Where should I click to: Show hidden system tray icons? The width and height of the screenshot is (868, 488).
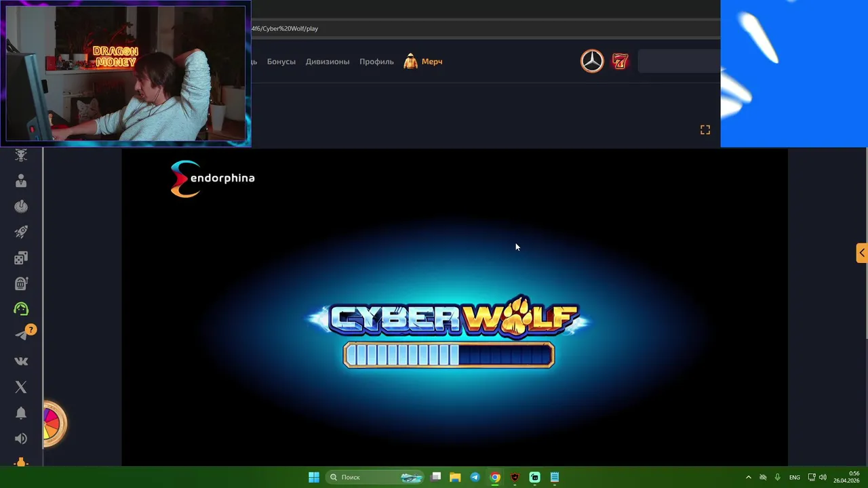coord(749,477)
